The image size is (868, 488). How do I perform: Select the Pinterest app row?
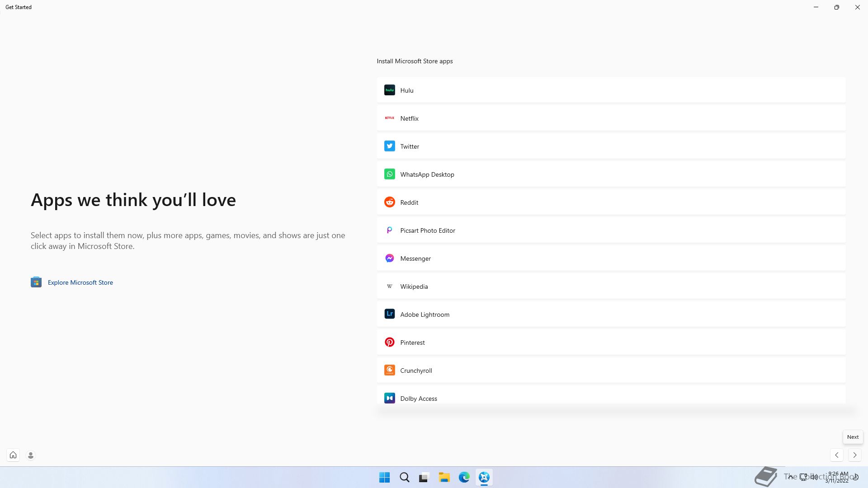pyautogui.click(x=611, y=342)
